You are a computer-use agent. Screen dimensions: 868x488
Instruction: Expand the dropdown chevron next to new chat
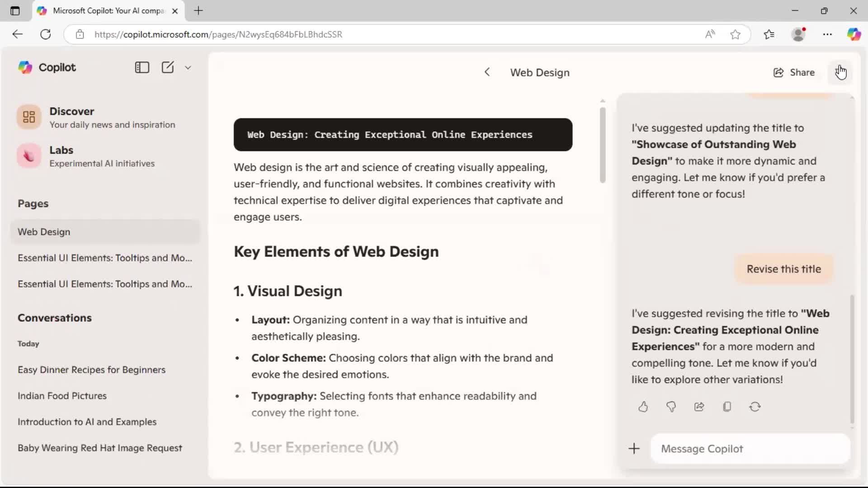(x=188, y=68)
